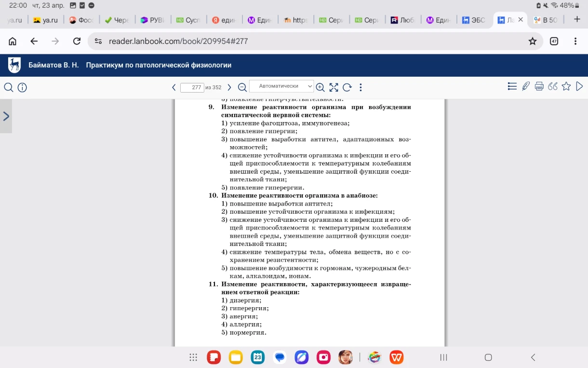Switch to the second ya.ru tab
The height and width of the screenshot is (368, 588).
pos(46,20)
